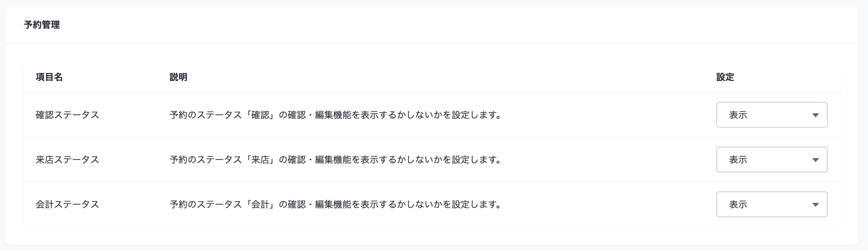Open the 確認ステータス display setting dropdown
Viewport: 868px width, 251px height.
point(772,115)
